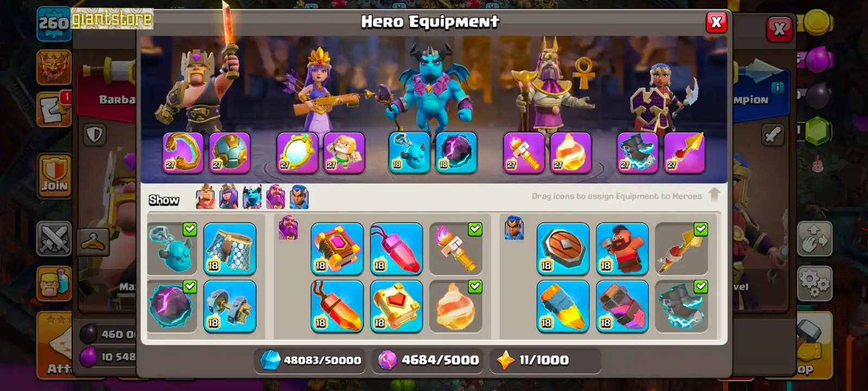Select the Metal Pants chainmail equipment
Image resolution: width=868 pixels, height=391 pixels.
tap(229, 248)
